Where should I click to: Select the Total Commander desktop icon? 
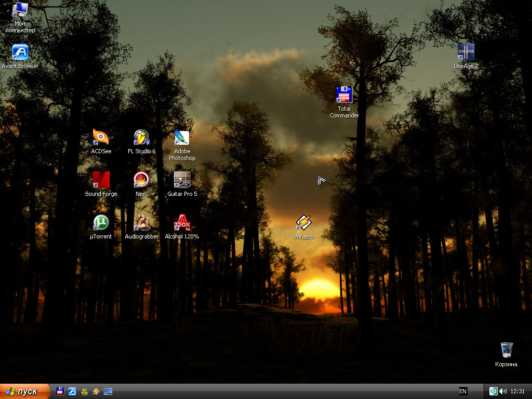[344, 95]
